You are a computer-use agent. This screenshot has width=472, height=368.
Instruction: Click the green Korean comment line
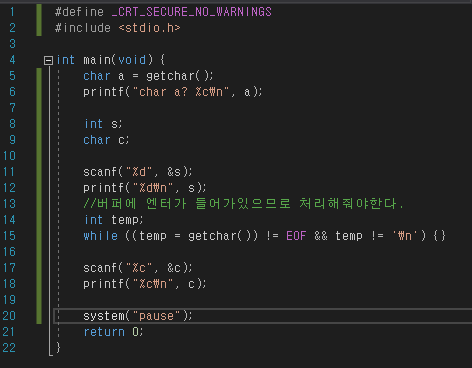pyautogui.click(x=244, y=203)
